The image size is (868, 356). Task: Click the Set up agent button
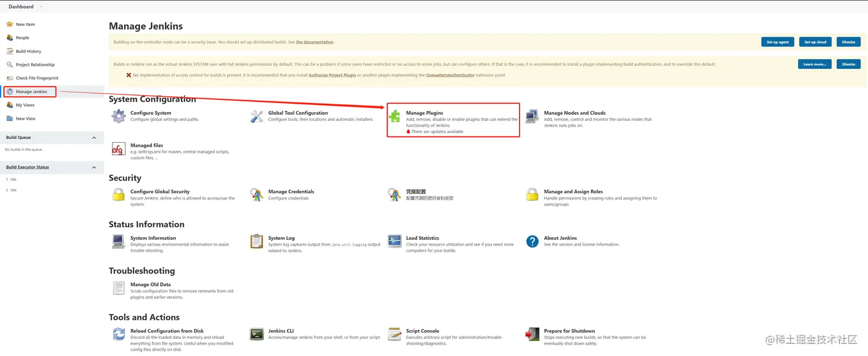click(x=778, y=42)
